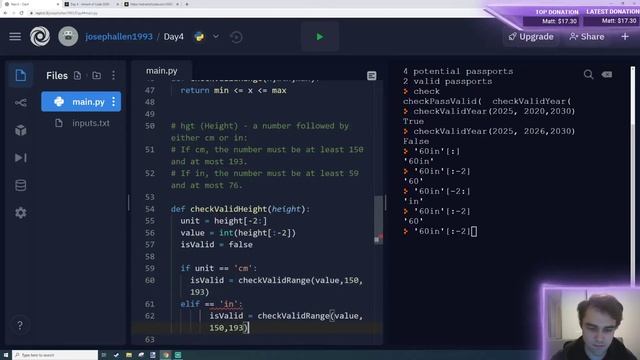Toggle the editor layout icon
Screen dimensions: 640x360
(x=371, y=76)
